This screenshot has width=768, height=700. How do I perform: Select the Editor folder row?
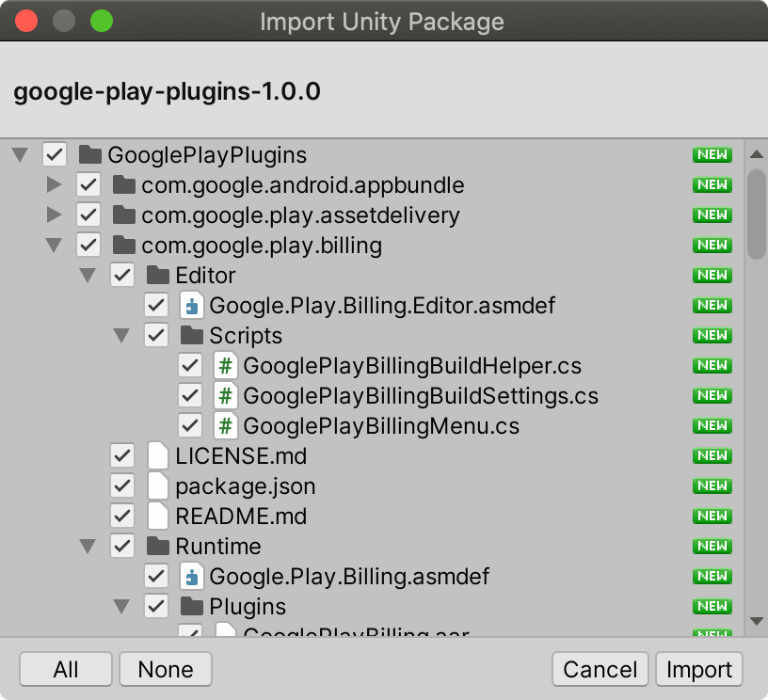pyautogui.click(x=205, y=276)
